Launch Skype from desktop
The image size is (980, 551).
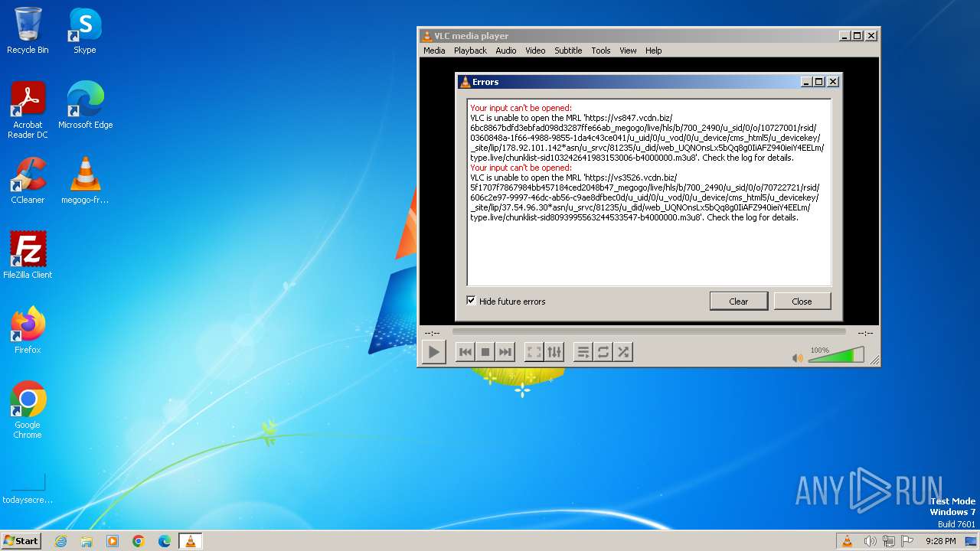click(x=85, y=31)
